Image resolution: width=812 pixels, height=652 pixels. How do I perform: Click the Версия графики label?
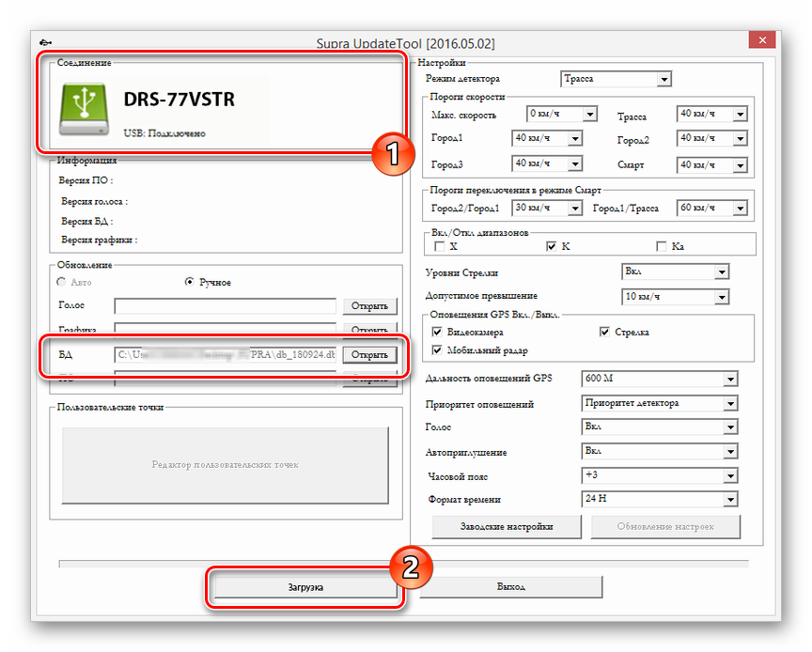(x=100, y=241)
